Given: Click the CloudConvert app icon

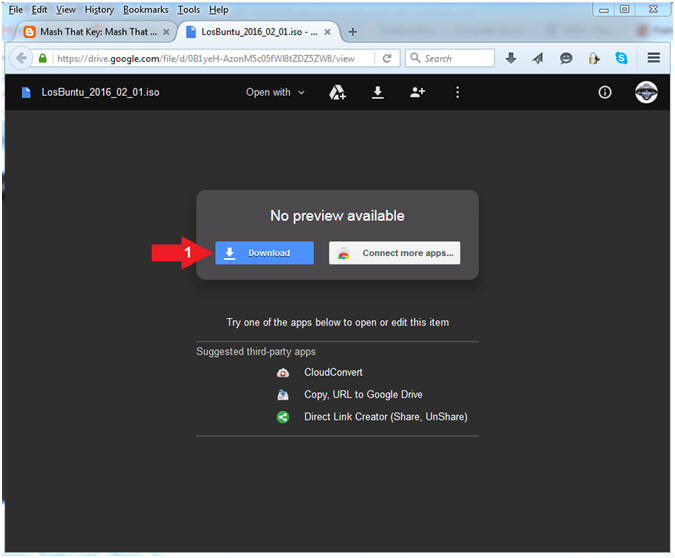Looking at the screenshot, I should tap(283, 373).
